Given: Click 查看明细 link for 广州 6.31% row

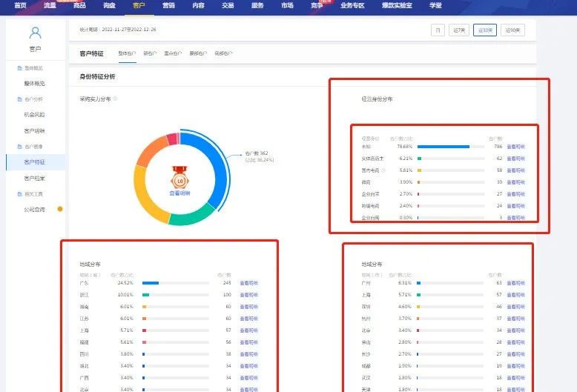Looking at the screenshot, I should coord(516,283).
